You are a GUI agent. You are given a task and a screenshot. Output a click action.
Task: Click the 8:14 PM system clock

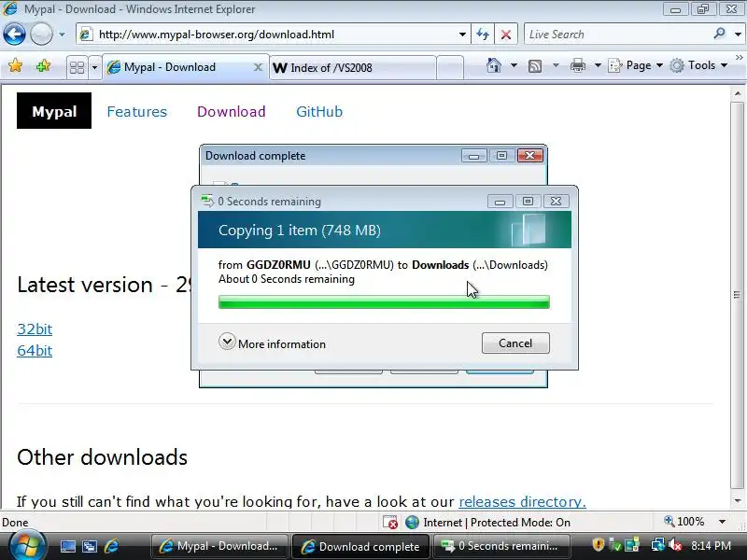711,546
